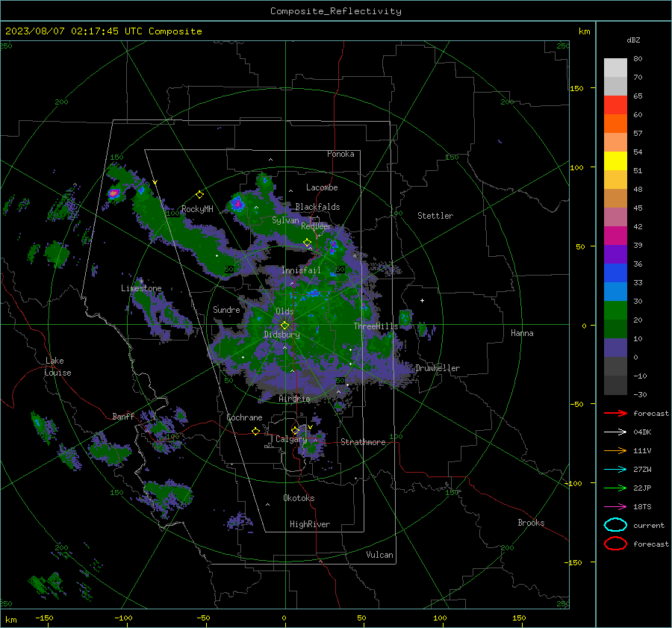The height and width of the screenshot is (628, 672).
Task: Click the Brooks city label
Action: pos(531,523)
